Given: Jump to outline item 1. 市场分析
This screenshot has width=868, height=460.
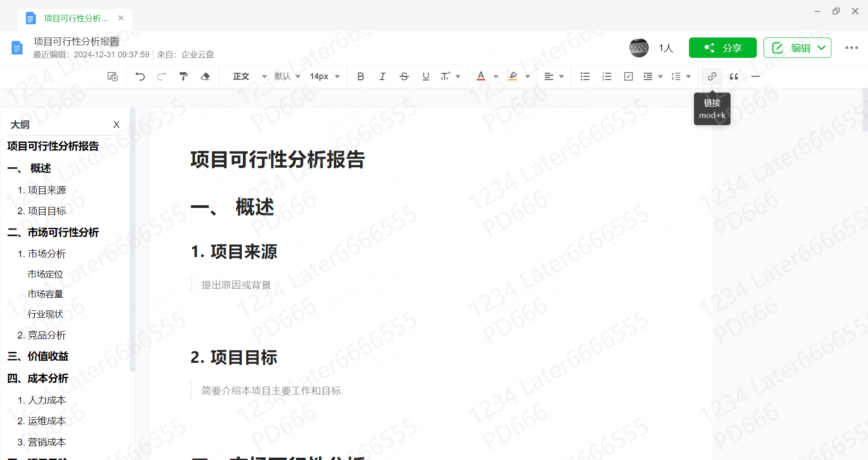Looking at the screenshot, I should coord(42,254).
